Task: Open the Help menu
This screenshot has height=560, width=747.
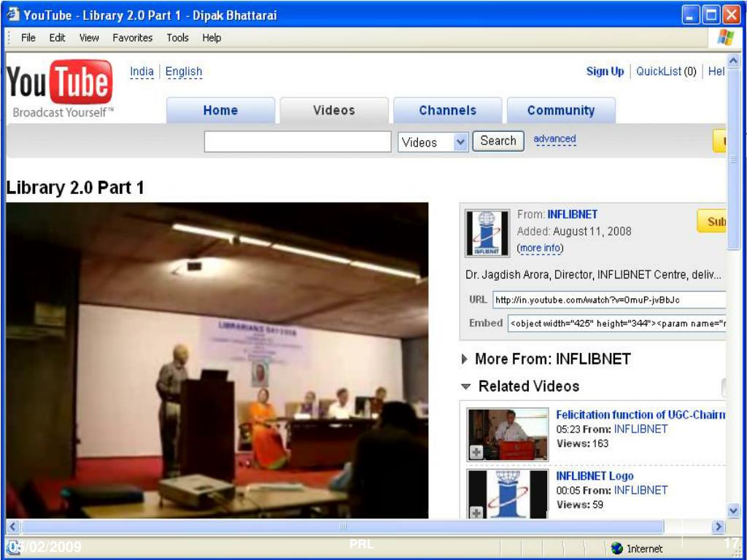Action: pos(212,38)
